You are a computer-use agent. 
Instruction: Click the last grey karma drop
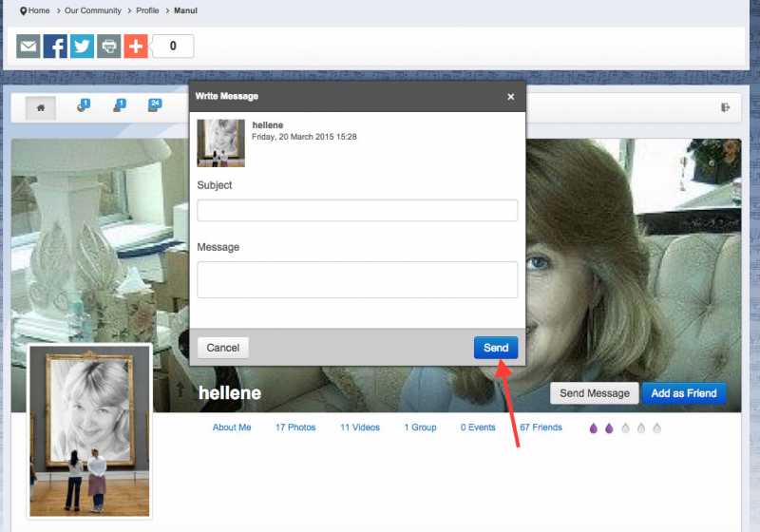(x=656, y=428)
